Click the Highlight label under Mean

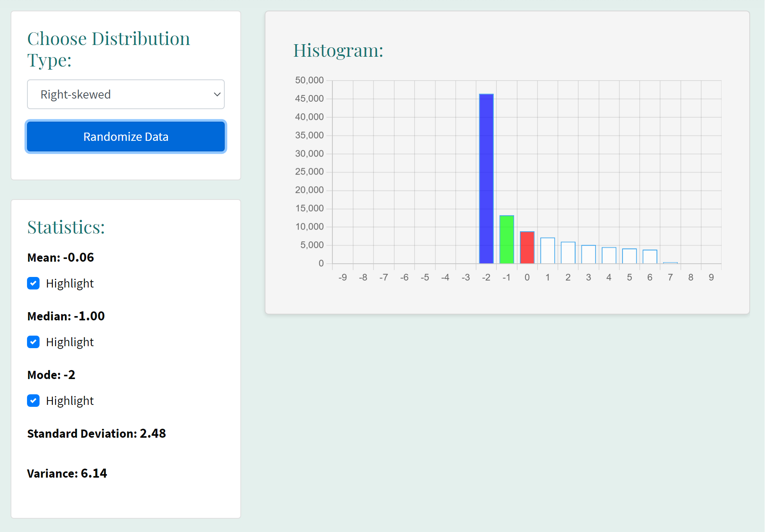pyautogui.click(x=70, y=283)
